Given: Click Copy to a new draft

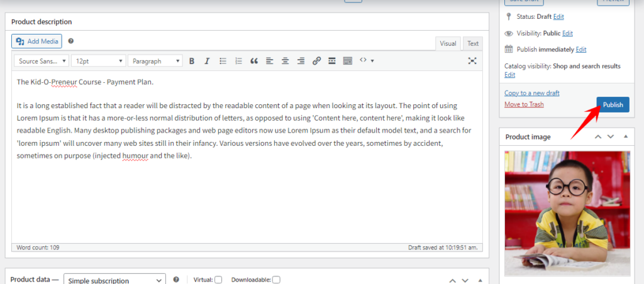Looking at the screenshot, I should 532,93.
